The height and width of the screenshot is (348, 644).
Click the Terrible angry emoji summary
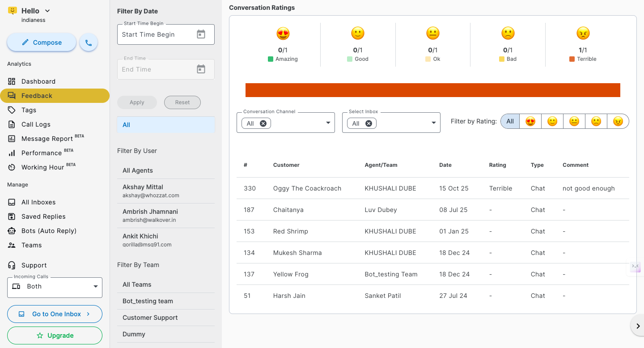tap(583, 34)
